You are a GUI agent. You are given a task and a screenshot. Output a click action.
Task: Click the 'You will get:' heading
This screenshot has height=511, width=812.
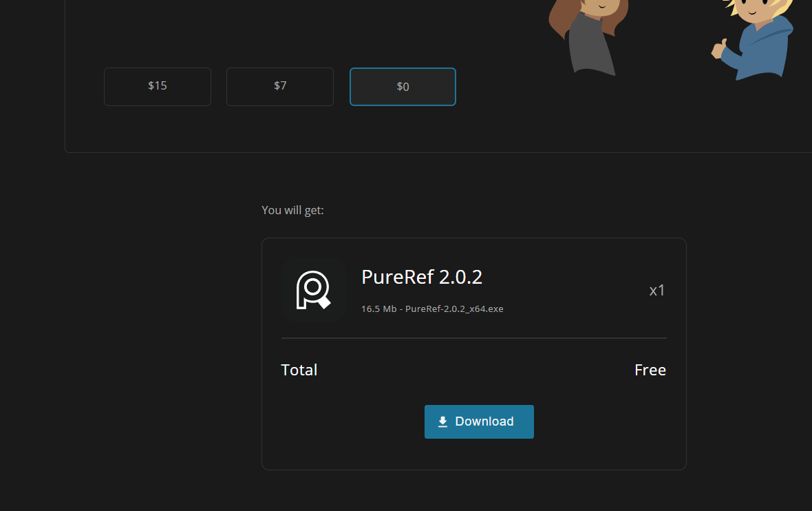pos(292,211)
